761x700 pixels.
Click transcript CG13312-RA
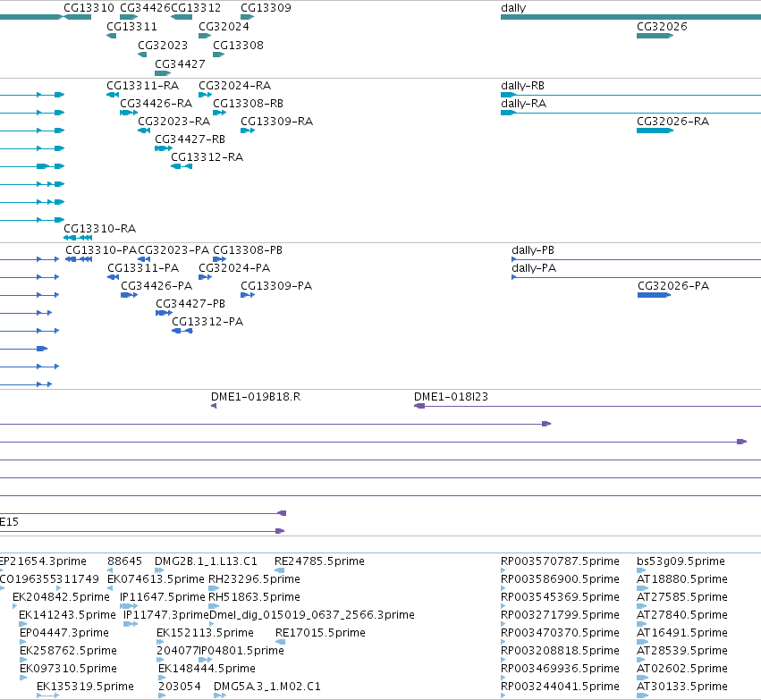(x=207, y=157)
